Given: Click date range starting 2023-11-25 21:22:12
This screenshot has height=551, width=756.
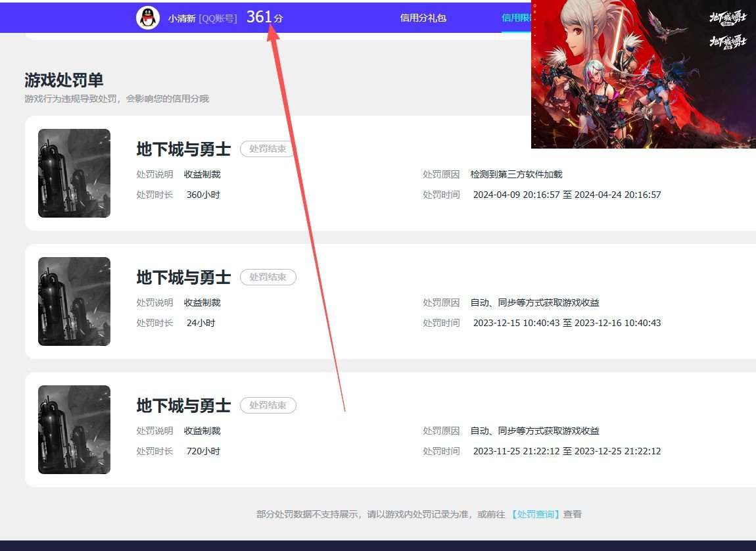Looking at the screenshot, I should coord(567,451).
